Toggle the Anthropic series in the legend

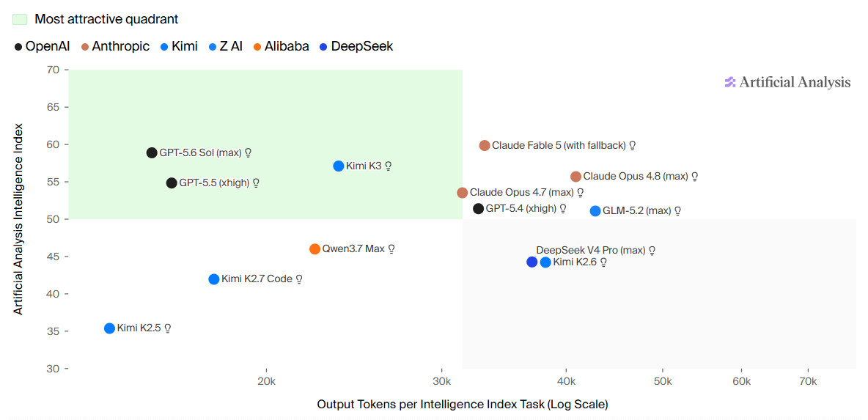(115, 46)
